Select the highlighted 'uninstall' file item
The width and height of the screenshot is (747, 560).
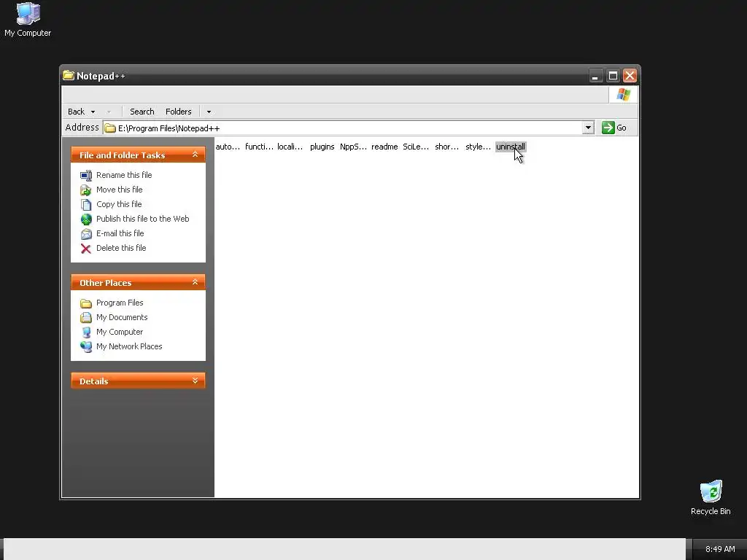point(510,147)
